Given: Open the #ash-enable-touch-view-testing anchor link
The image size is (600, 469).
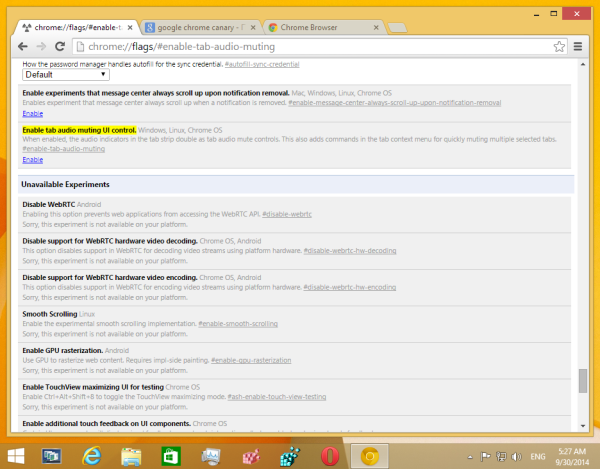Looking at the screenshot, I should pos(277,397).
